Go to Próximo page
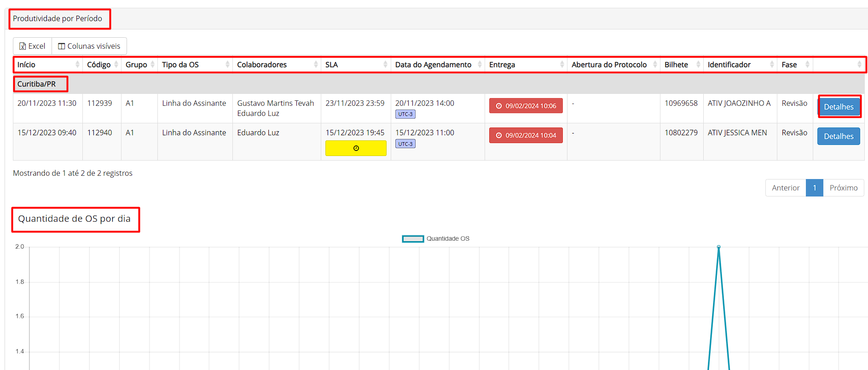 coord(843,188)
